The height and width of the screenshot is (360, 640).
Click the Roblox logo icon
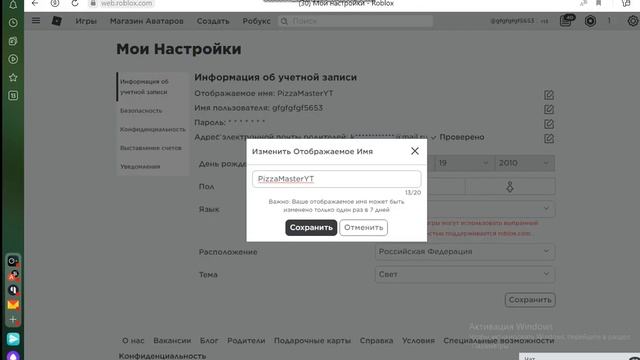pos(57,21)
